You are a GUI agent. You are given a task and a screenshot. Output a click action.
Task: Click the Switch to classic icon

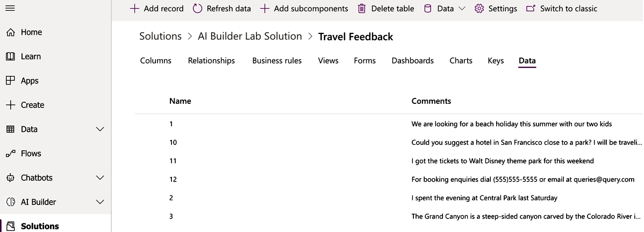531,9
